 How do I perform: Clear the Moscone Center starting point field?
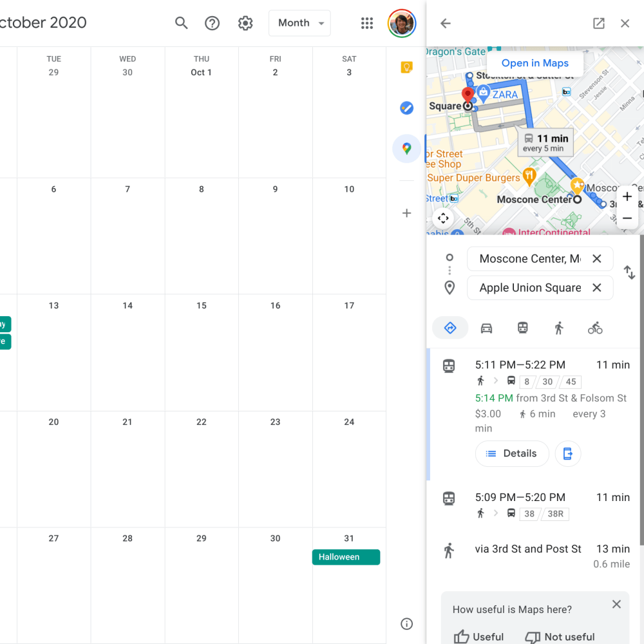(597, 259)
